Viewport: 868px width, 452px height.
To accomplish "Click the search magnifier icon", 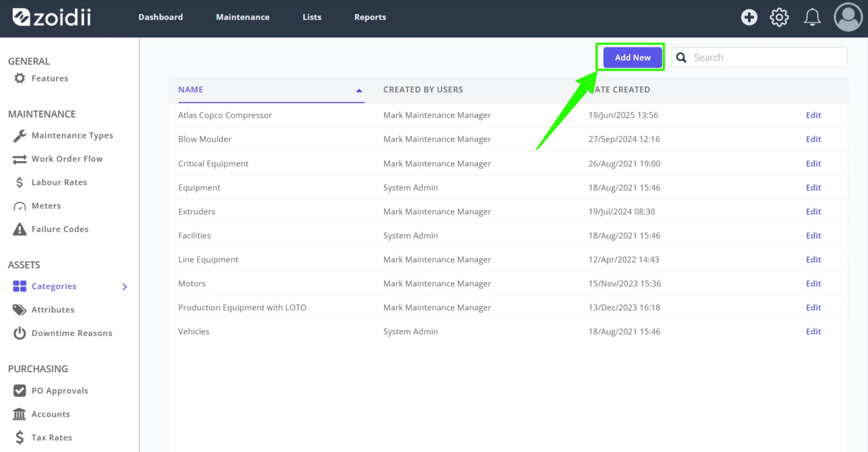I will tap(681, 58).
